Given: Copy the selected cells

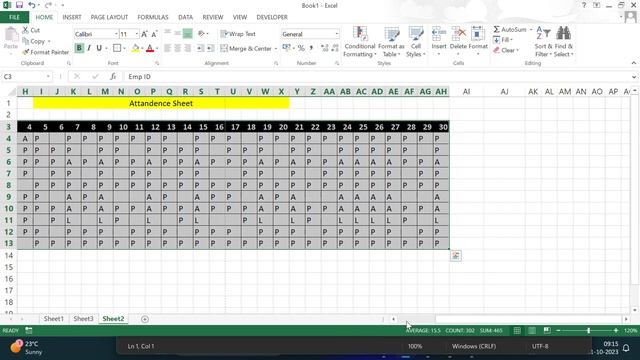Looking at the screenshot, I should pos(34,41).
